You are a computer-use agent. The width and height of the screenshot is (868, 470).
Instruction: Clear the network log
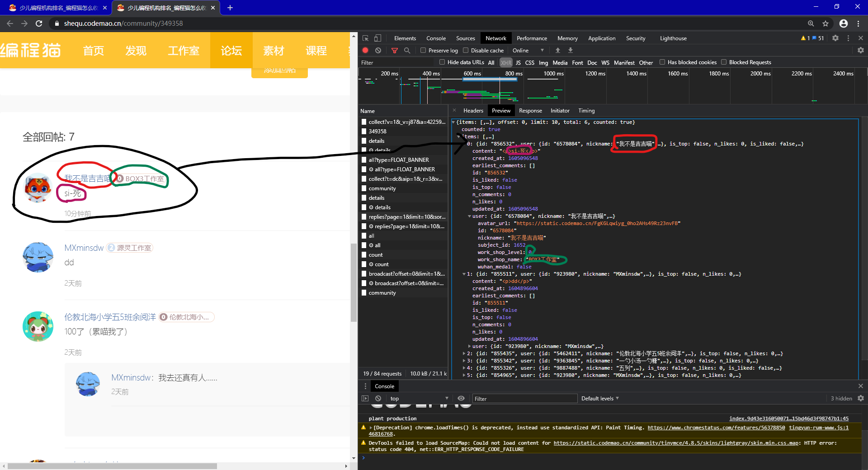pyautogui.click(x=378, y=51)
